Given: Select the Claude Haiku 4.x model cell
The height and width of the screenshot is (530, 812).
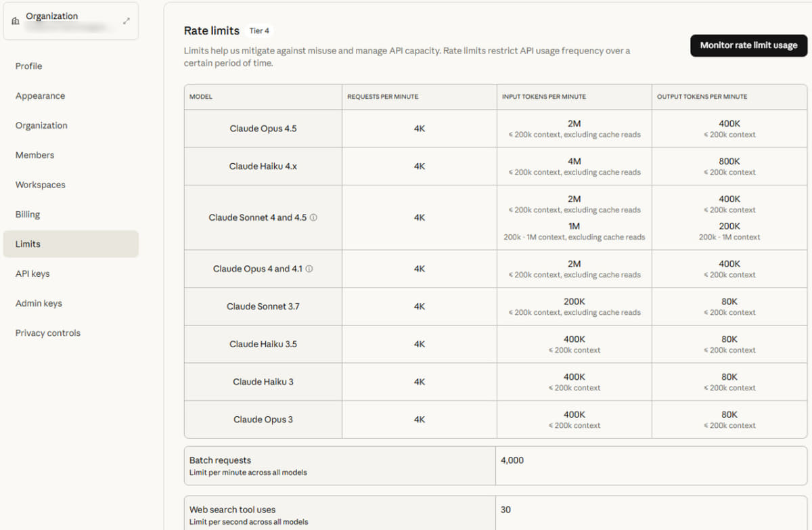Looking at the screenshot, I should [x=263, y=167].
